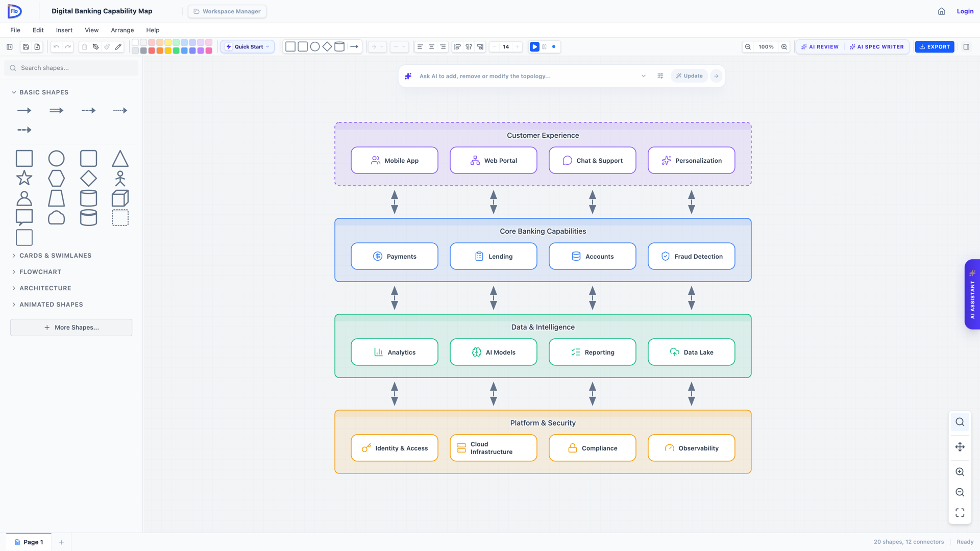Image resolution: width=980 pixels, height=551 pixels.
Task: Insert an arrow connector from the toolbar
Action: (354, 47)
